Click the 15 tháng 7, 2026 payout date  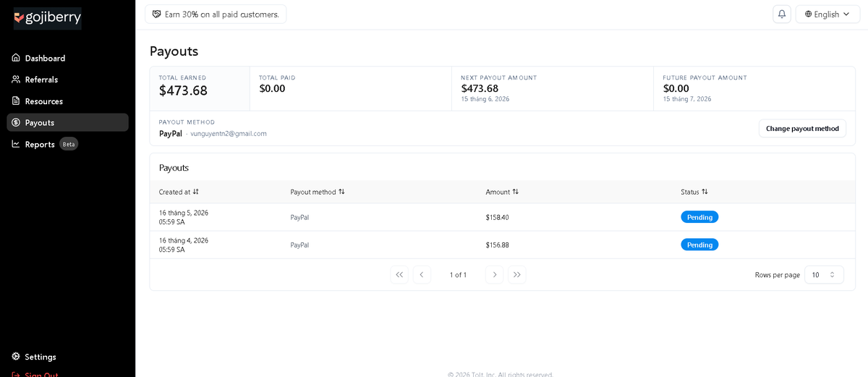(x=686, y=99)
